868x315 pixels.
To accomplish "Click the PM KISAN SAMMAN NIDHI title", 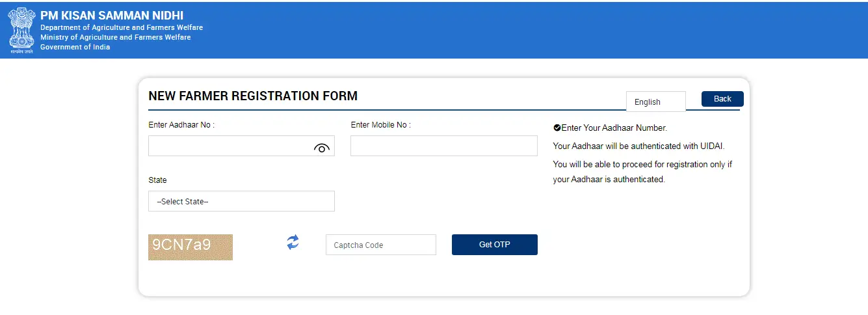I will 112,16.
